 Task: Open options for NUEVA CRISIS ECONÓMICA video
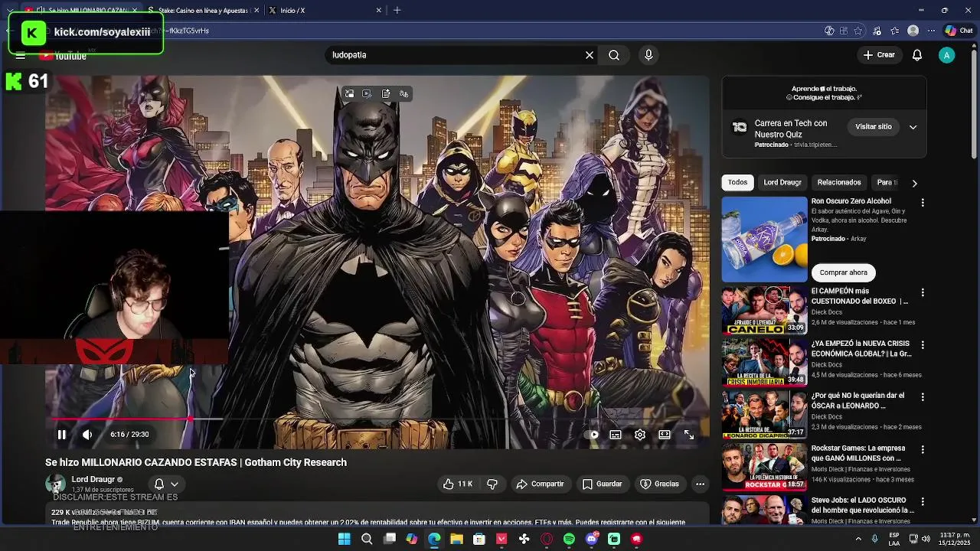923,345
